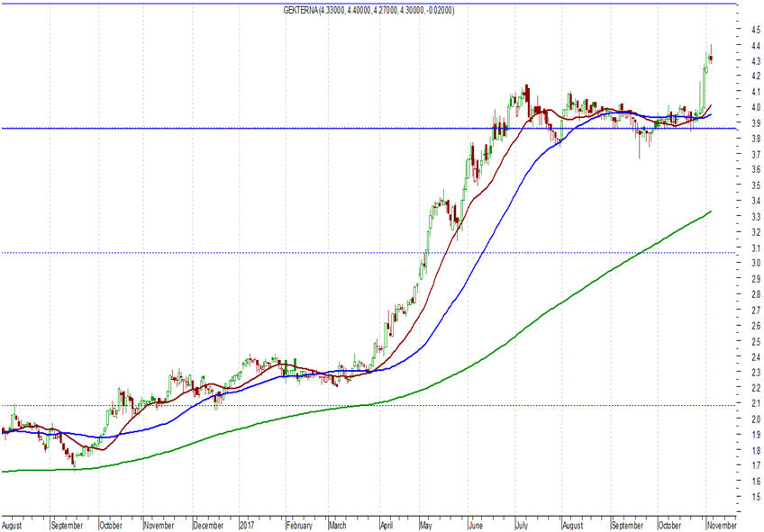This screenshot has height=532, width=764.
Task: Select the 3.5 price axis label
Action: point(756,185)
